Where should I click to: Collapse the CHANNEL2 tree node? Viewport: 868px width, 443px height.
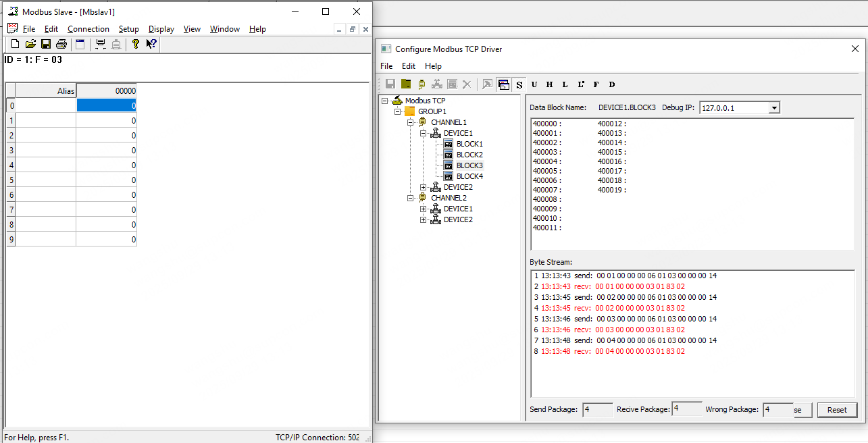tap(411, 198)
